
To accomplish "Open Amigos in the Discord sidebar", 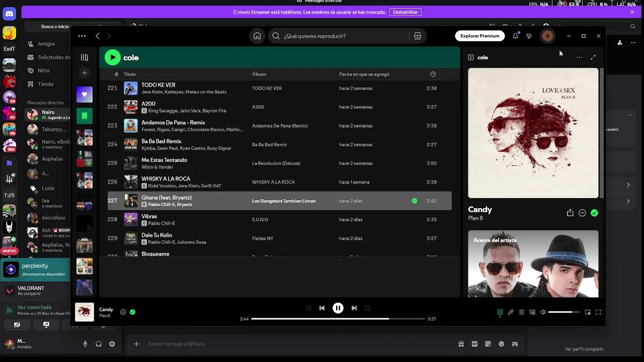I will tap(46, 44).
